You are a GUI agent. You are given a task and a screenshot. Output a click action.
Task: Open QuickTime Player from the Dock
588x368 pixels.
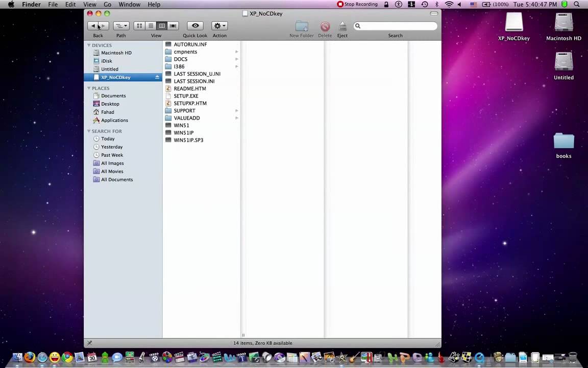[x=480, y=357]
